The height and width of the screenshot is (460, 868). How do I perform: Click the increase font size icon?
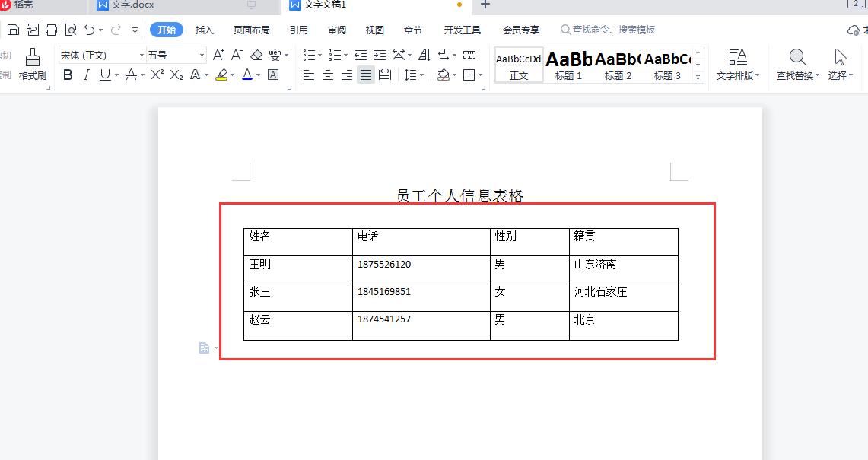point(218,55)
